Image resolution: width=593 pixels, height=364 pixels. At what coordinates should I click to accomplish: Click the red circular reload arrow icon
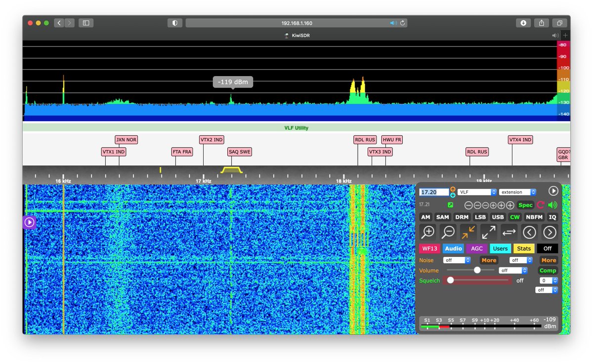pos(541,205)
